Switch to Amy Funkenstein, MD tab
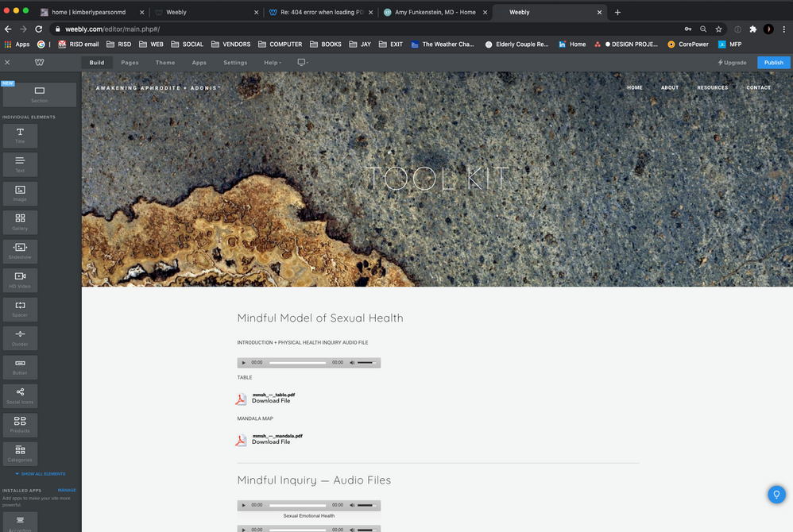The image size is (793, 532). [x=435, y=12]
